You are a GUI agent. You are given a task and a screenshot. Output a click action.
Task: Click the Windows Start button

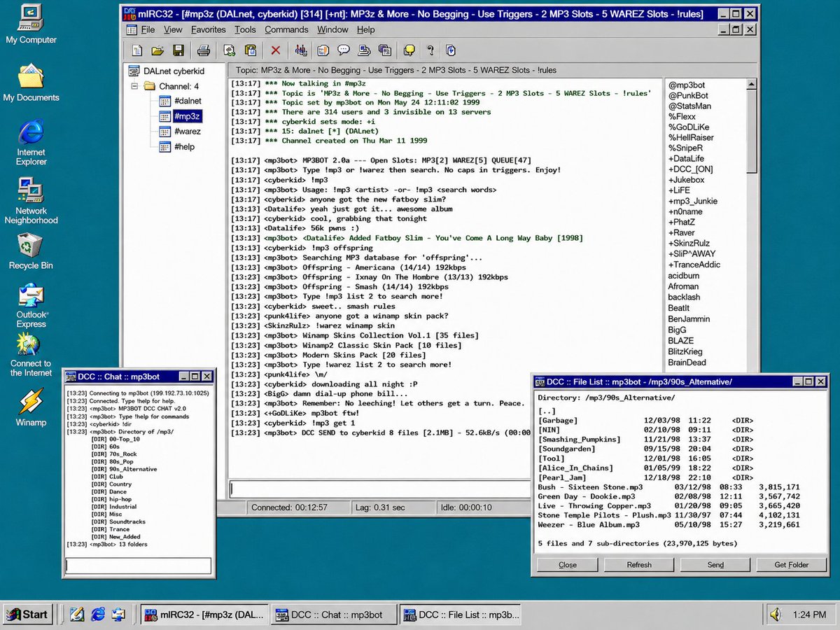[x=27, y=615]
